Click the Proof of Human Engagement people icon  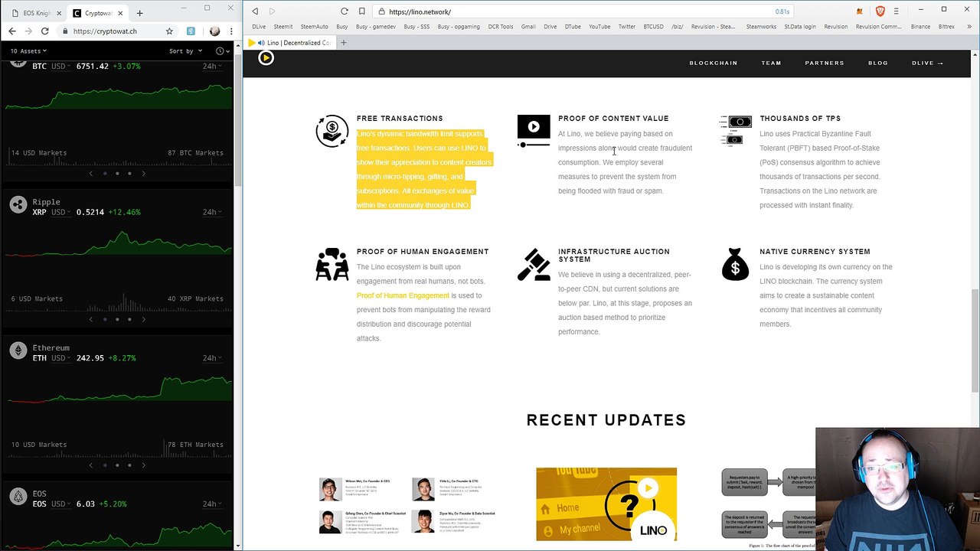tap(332, 265)
